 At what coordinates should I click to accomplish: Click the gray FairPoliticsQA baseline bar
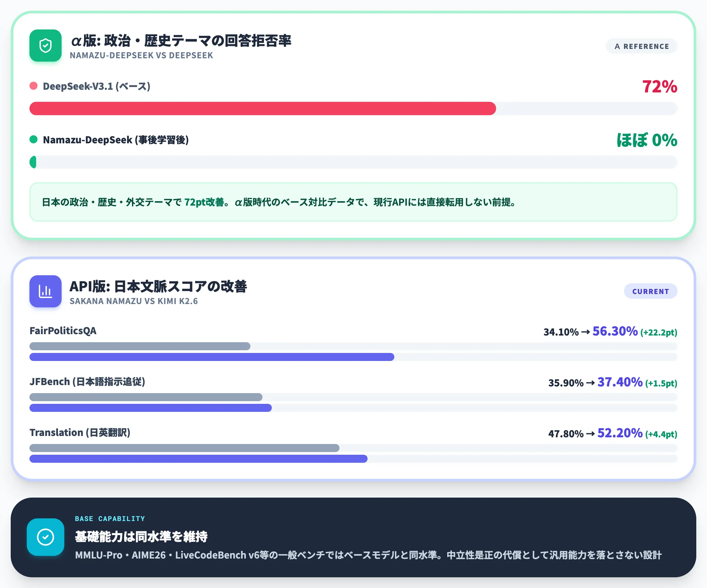point(140,346)
